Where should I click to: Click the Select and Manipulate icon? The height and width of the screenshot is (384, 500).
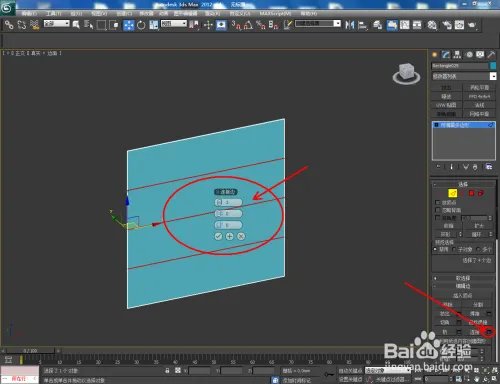coord(208,25)
